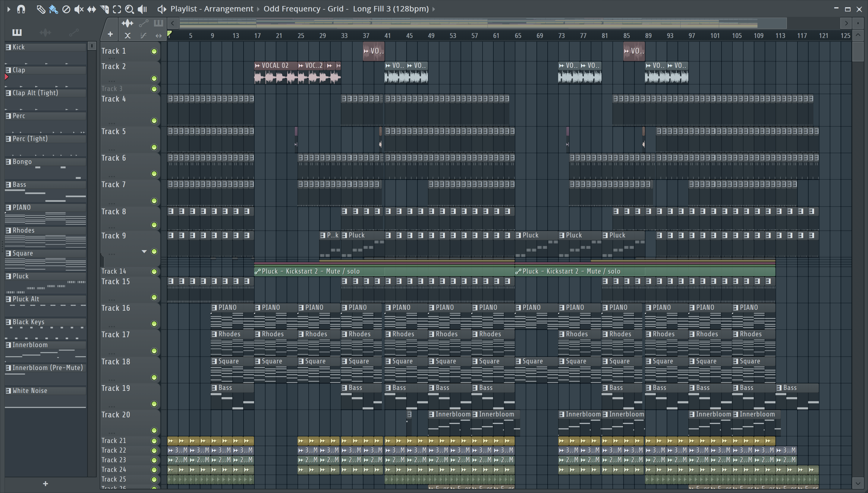Click bar 65 on the timeline ruler

coord(518,36)
